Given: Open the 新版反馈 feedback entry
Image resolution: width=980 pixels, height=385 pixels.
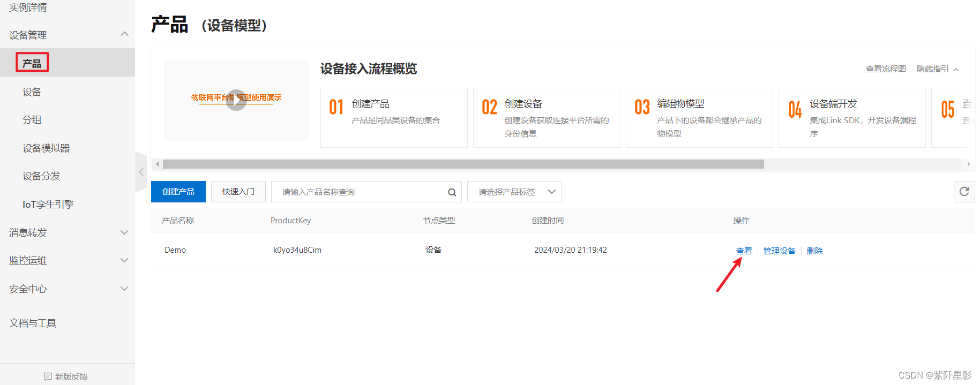Looking at the screenshot, I should 66,376.
